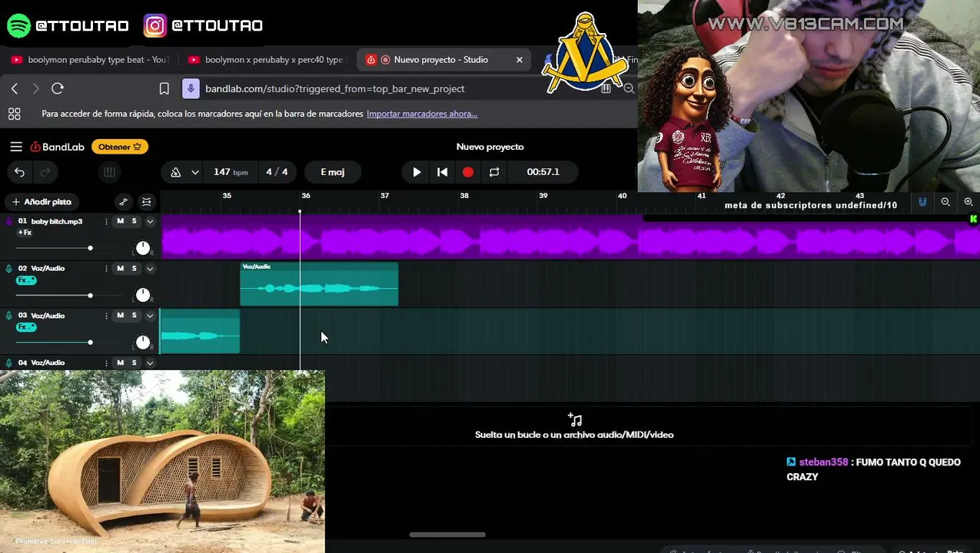Mute track 04 Voz/Audio
Image resolution: width=980 pixels, height=553 pixels.
120,363
